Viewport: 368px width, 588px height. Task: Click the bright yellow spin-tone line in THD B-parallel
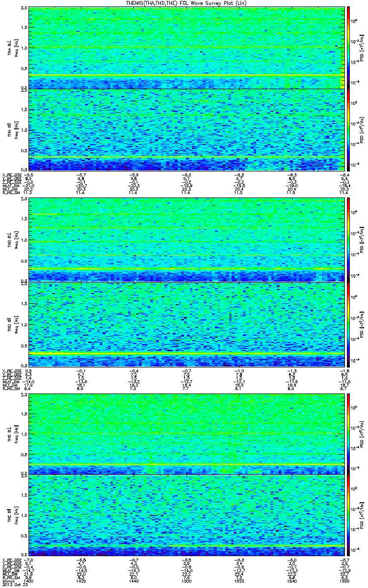pyautogui.click(x=187, y=353)
